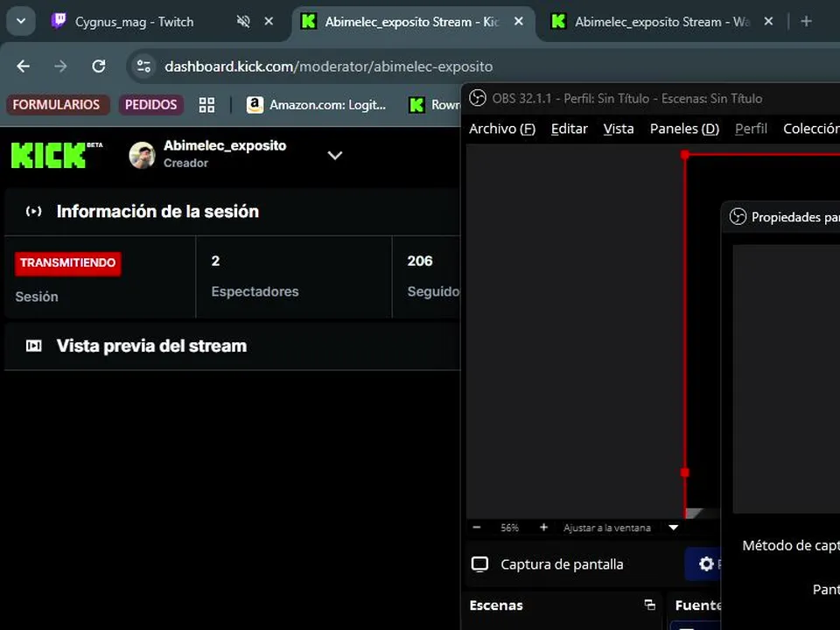The image size is (840, 630).
Task: Switch to the Cygnus_mag Twitch tab
Action: (134, 22)
